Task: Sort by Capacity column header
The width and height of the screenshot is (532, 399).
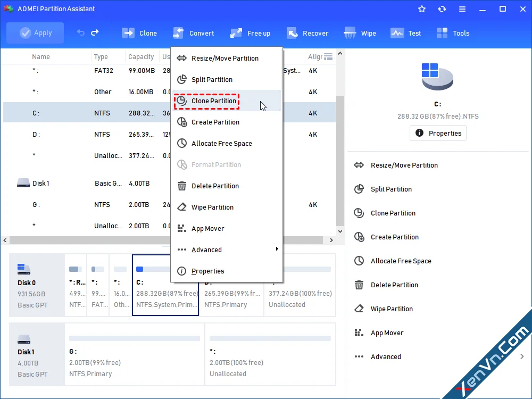Action: 141,57
